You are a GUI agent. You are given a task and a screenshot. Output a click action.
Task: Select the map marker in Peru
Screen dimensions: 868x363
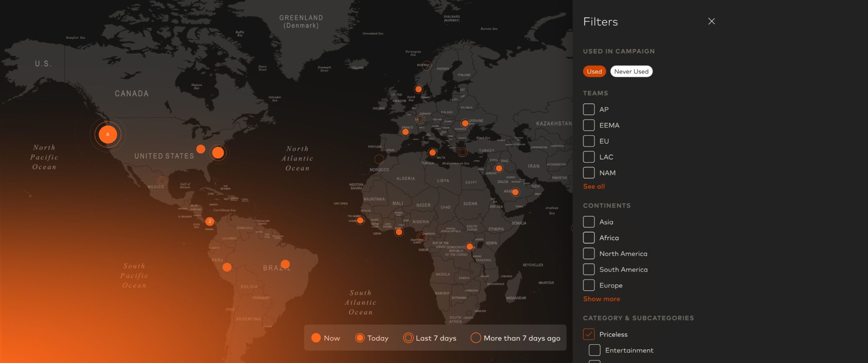coord(227,267)
